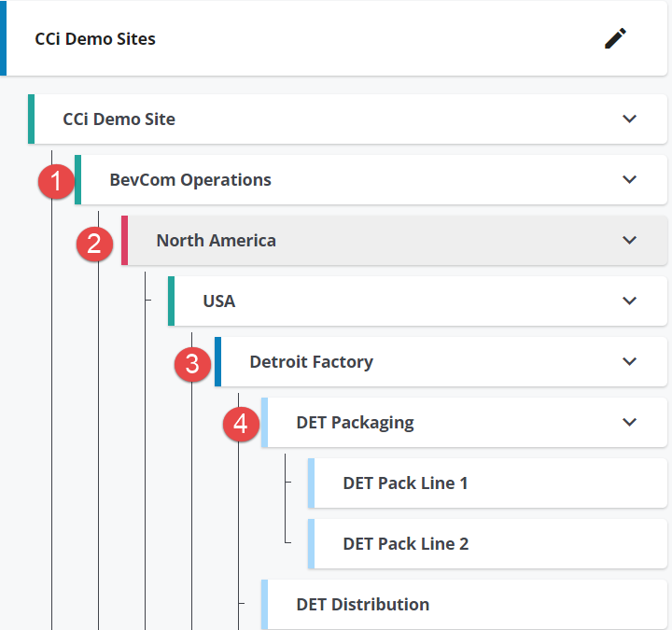Viewport: 672px width, 630px height.
Task: Click the BevCom Operations label
Action: pos(190,180)
